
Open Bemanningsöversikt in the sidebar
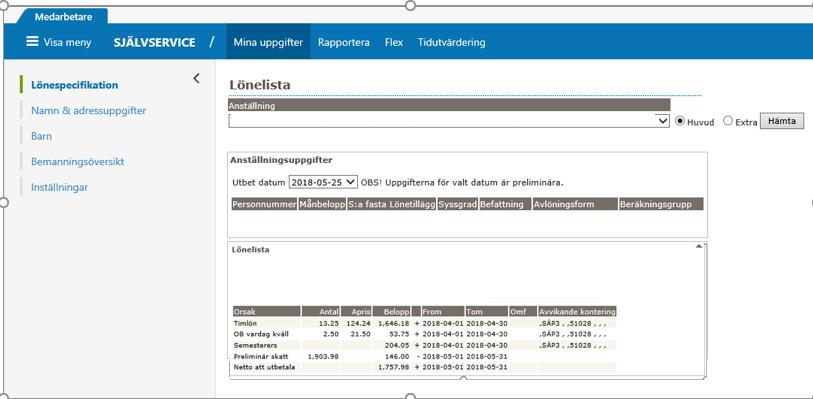point(78,162)
